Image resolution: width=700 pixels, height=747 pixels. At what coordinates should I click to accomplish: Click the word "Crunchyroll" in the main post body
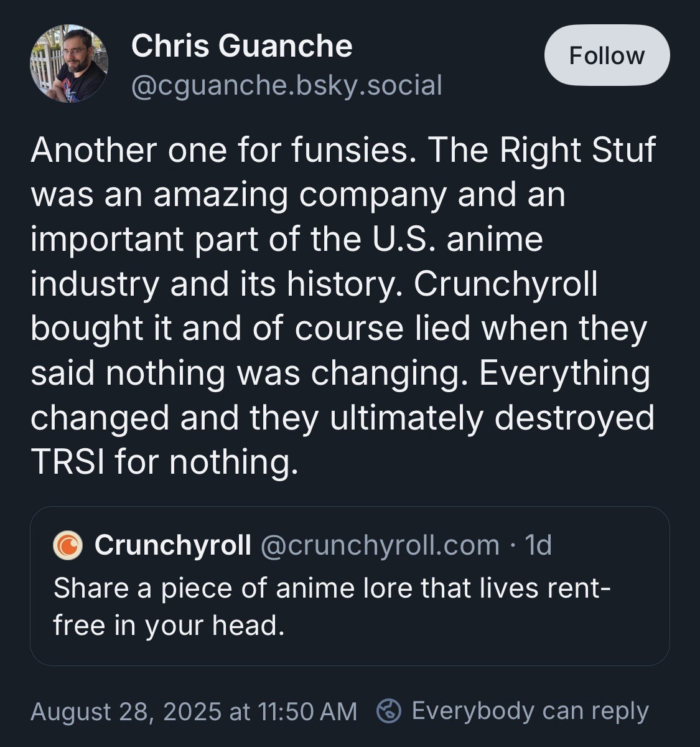click(x=505, y=284)
